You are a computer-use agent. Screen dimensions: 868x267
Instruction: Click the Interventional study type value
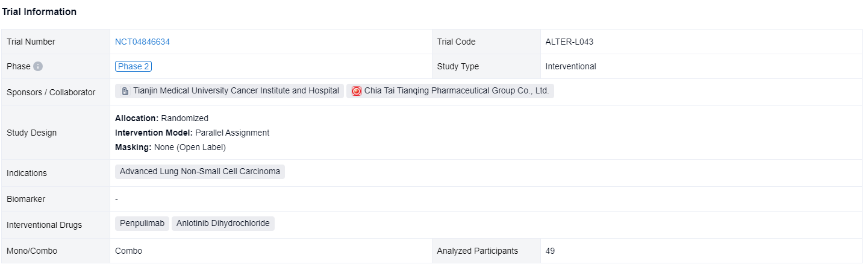[x=570, y=66]
